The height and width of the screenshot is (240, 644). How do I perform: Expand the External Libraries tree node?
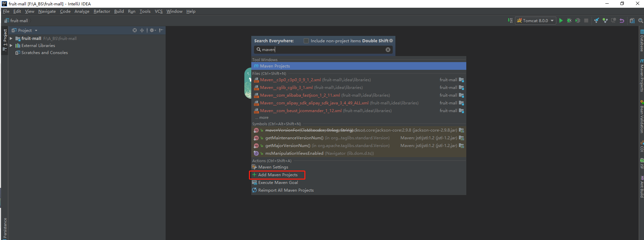(x=11, y=46)
